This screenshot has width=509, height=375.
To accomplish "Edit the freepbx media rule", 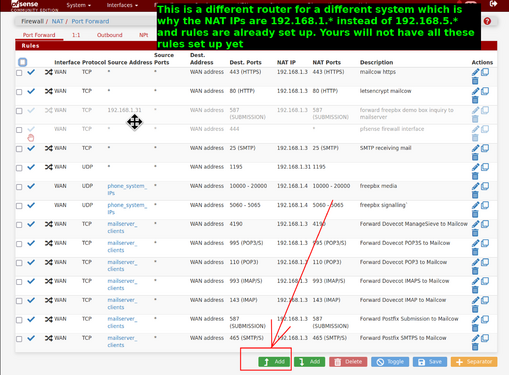I will tap(475, 186).
